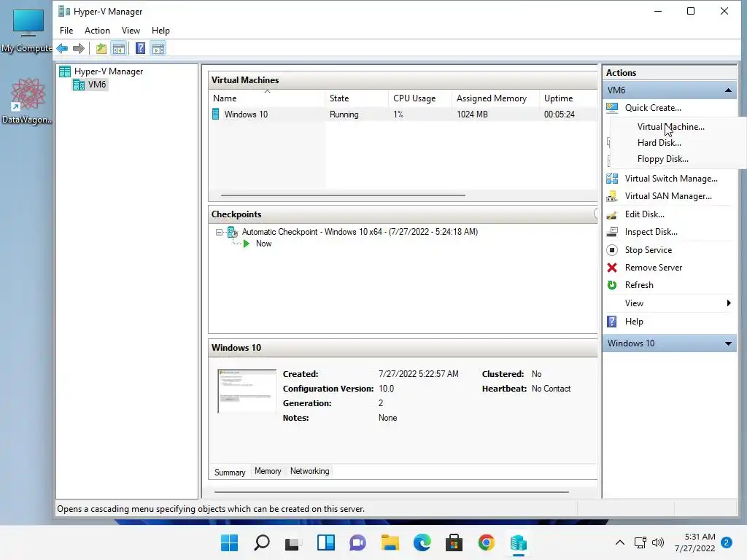Click the Automatic Checkpoint icon
This screenshot has height=560, width=747.
click(x=233, y=232)
